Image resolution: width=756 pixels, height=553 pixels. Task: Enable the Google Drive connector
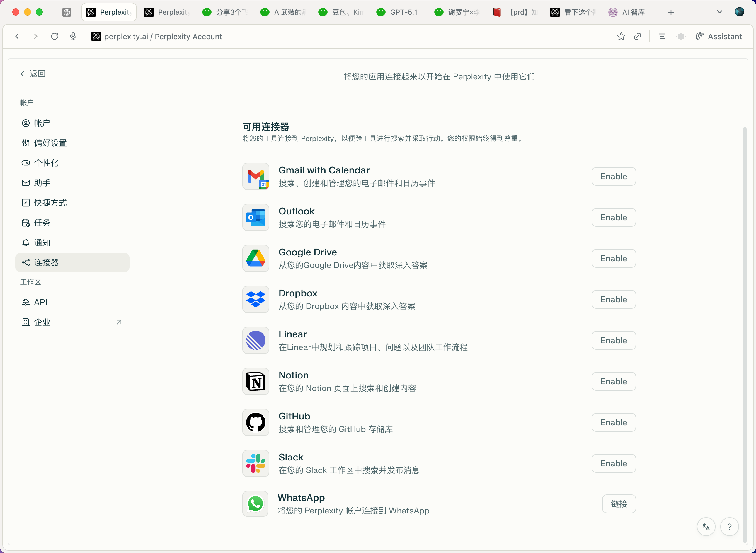613,258
